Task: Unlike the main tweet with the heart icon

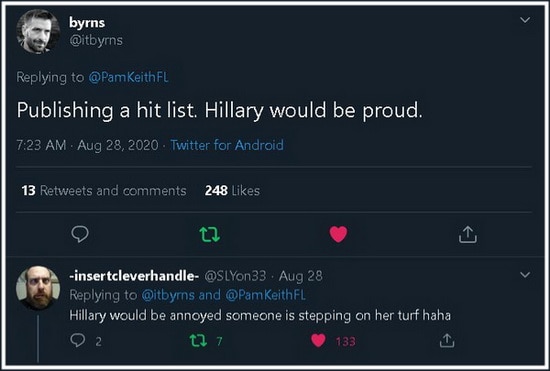Action: [x=338, y=234]
